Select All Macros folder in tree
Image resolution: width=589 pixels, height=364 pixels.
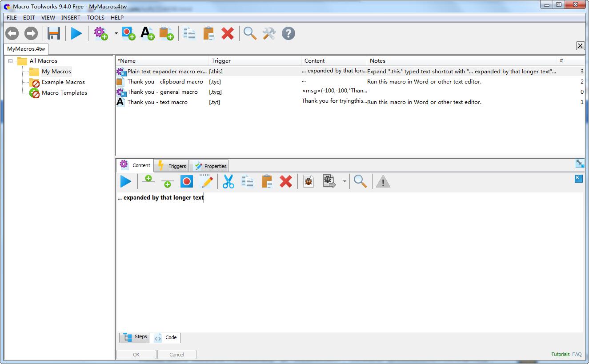point(43,61)
